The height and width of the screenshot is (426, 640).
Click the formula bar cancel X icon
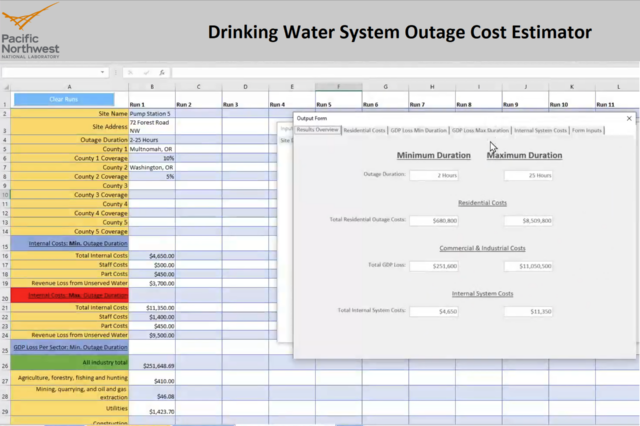[x=130, y=72]
